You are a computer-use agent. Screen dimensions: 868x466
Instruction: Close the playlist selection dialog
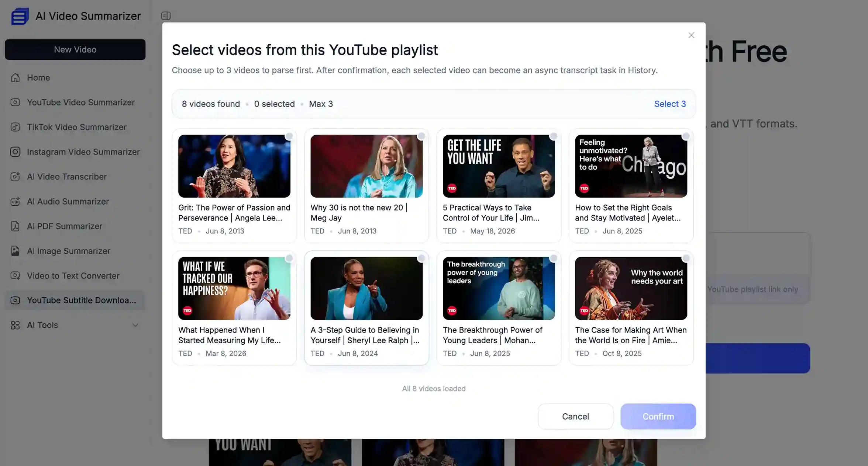coord(691,35)
